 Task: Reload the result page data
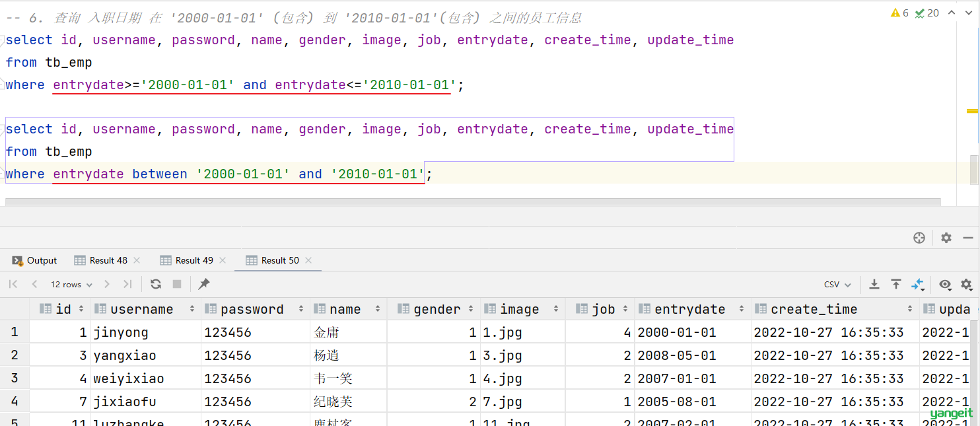156,284
